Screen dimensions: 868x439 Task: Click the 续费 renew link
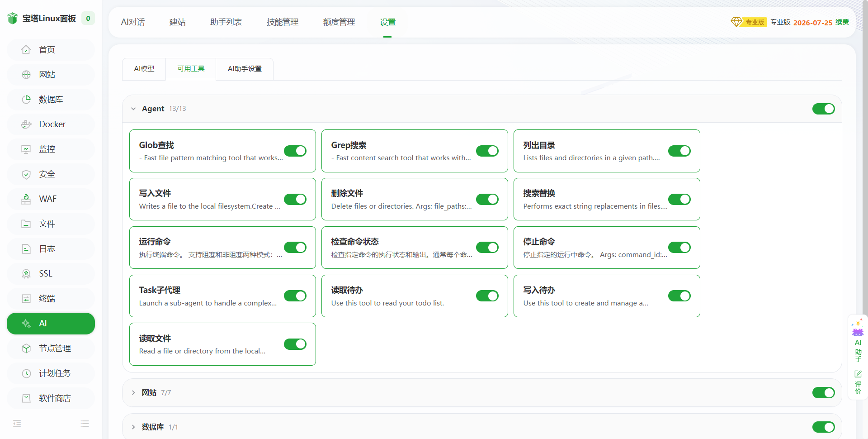(842, 22)
